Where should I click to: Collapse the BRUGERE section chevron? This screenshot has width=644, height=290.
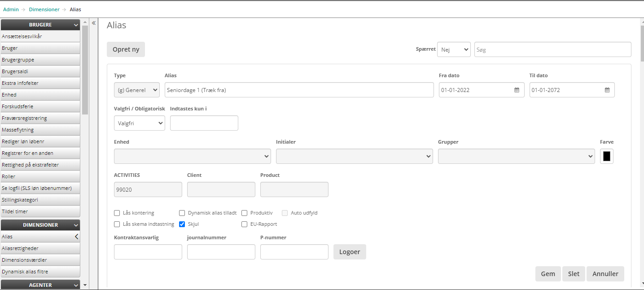pos(76,25)
